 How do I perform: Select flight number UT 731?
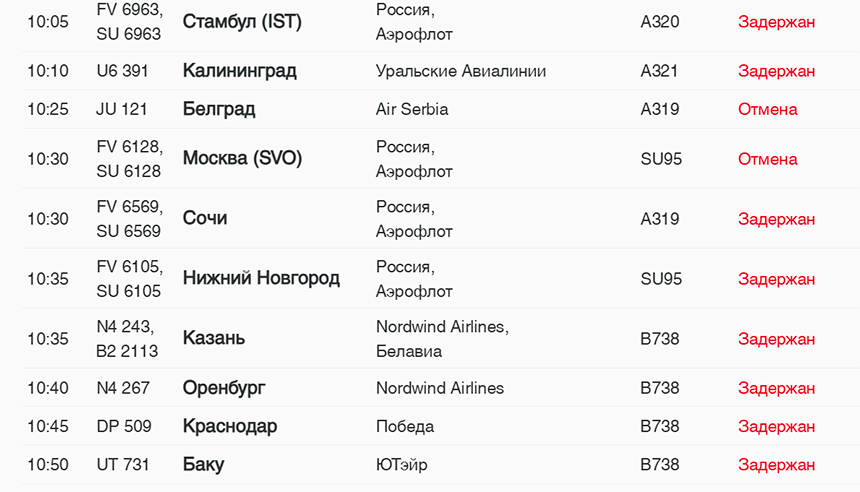[x=123, y=465]
